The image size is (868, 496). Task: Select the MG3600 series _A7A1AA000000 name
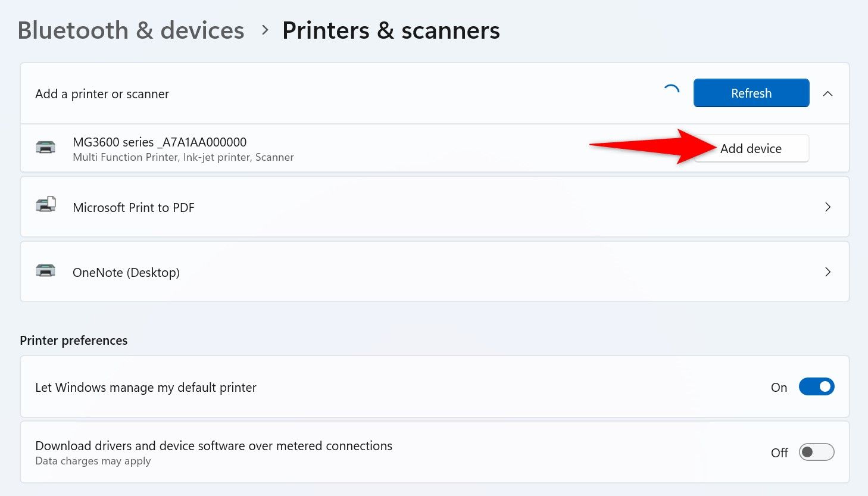[160, 142]
